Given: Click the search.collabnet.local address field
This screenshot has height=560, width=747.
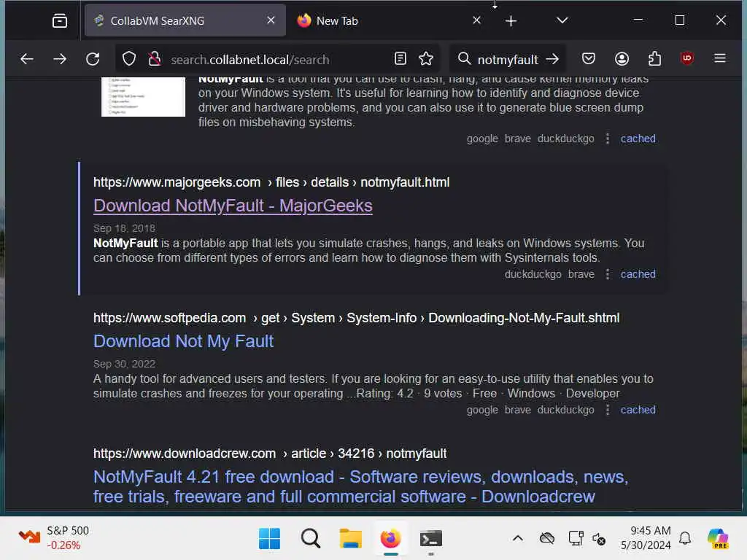Looking at the screenshot, I should tap(276, 60).
